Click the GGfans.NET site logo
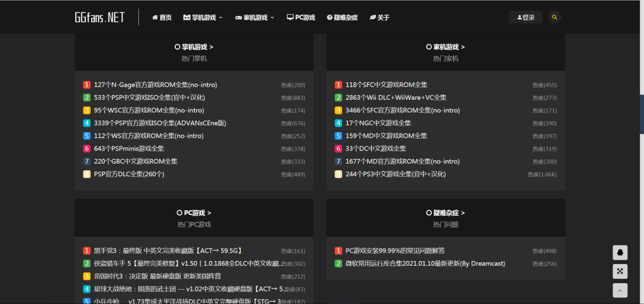Viewport: 644px width, 304px height. [x=100, y=17]
